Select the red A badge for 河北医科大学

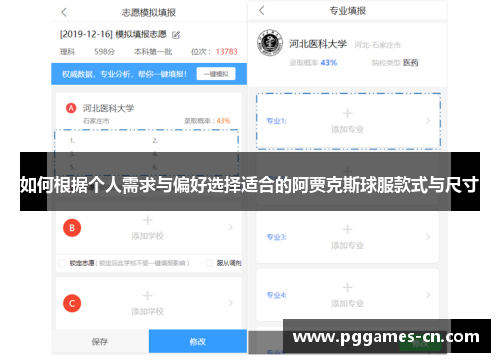click(71, 108)
